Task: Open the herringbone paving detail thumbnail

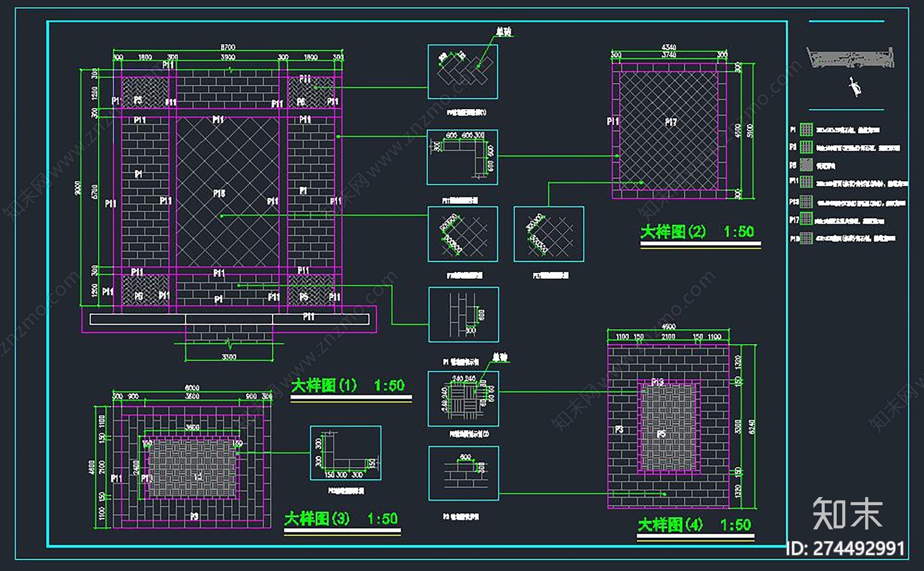Action: 463,72
